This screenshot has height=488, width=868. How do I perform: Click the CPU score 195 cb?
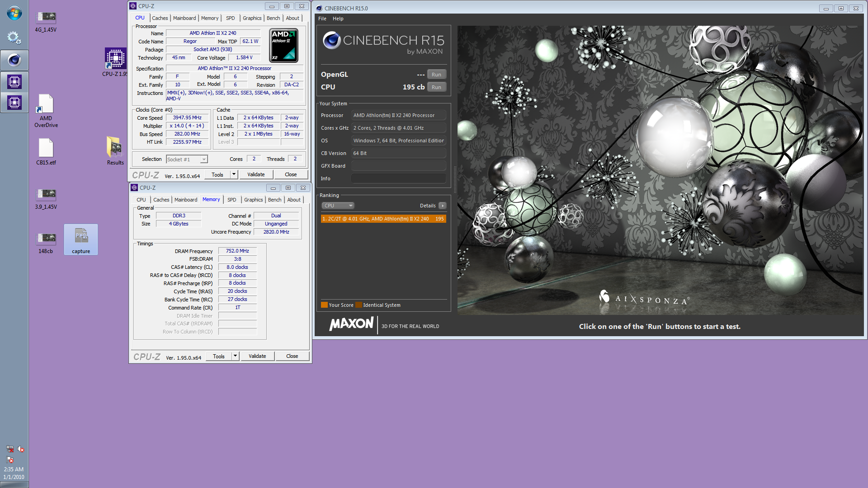[x=414, y=87]
